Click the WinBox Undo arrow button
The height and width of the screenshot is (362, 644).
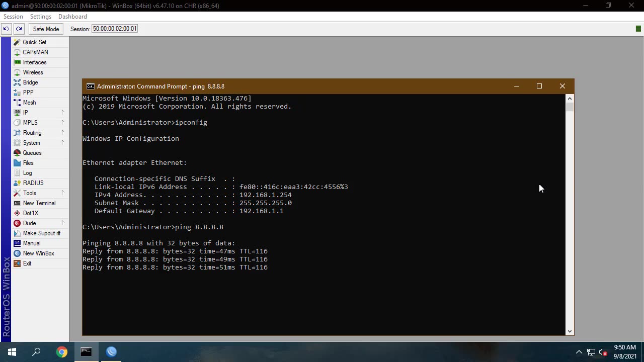click(6, 29)
